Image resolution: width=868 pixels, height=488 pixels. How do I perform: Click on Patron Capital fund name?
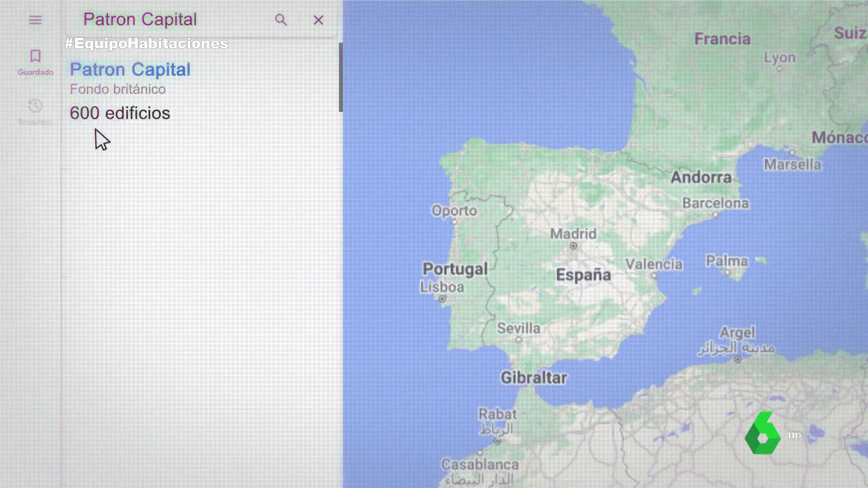tap(129, 69)
